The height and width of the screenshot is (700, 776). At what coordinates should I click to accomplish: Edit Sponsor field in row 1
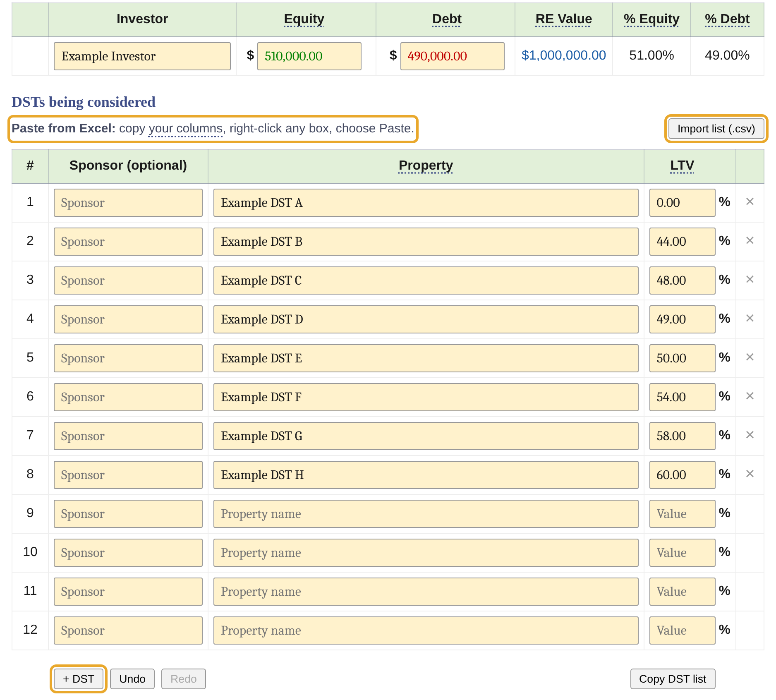tap(128, 203)
